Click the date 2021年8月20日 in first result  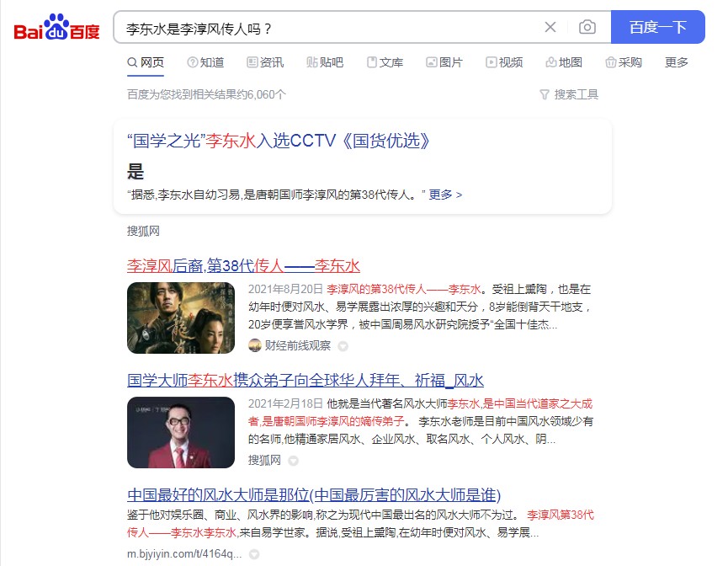285,289
